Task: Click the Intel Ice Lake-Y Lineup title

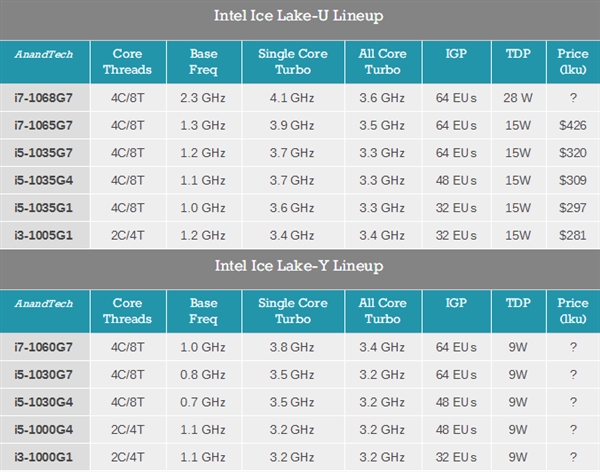Action: tap(299, 268)
